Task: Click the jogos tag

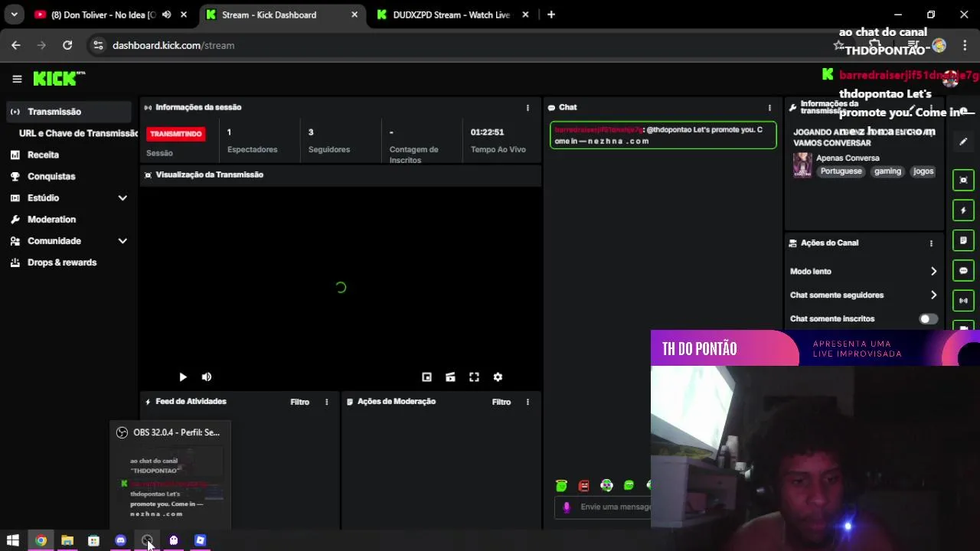Action: click(x=923, y=171)
